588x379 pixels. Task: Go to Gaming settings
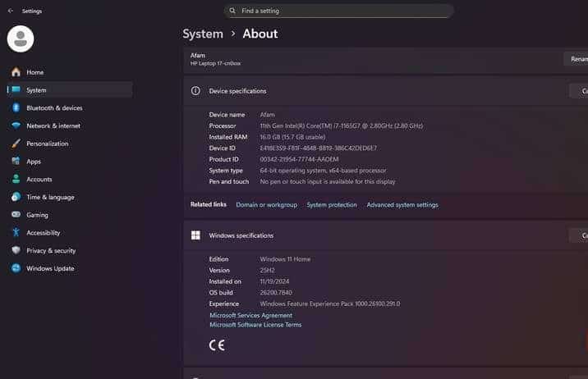point(70,215)
